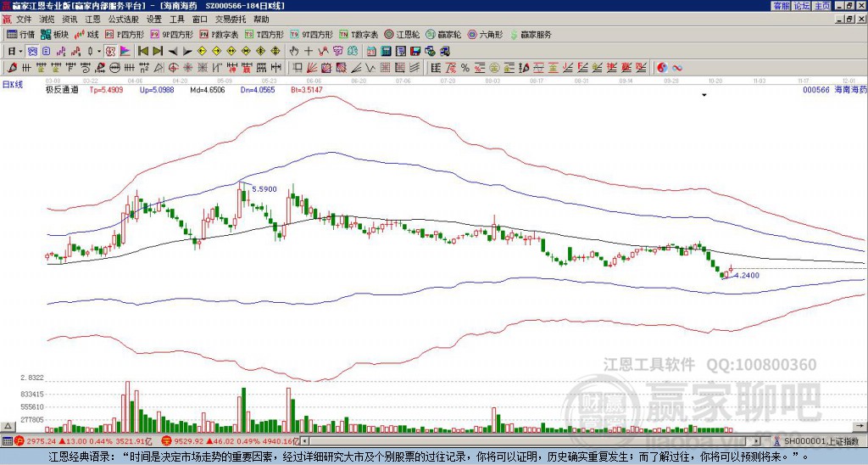Open the P数字表 tool
868x465 pixels.
pyautogui.click(x=220, y=34)
